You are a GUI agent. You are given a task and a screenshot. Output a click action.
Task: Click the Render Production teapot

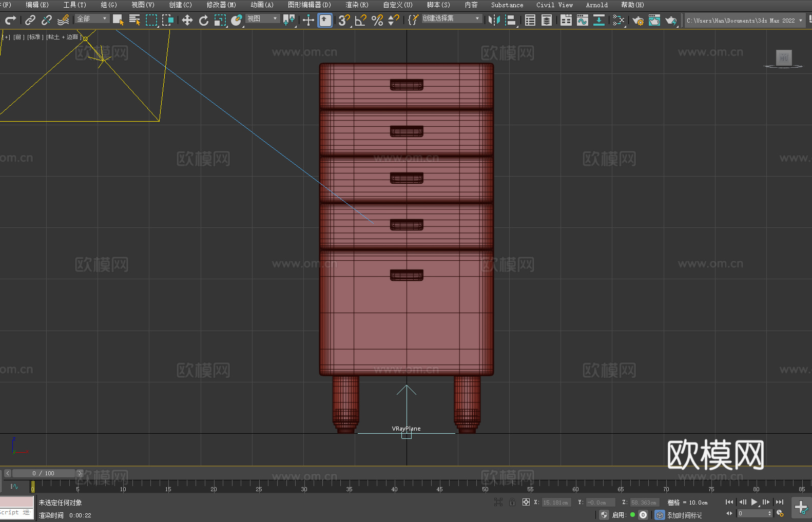coord(671,20)
